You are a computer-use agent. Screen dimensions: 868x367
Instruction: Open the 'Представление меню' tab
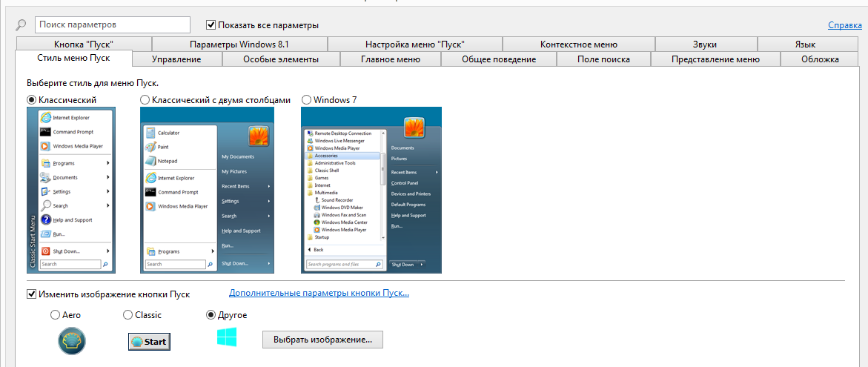[x=715, y=59]
